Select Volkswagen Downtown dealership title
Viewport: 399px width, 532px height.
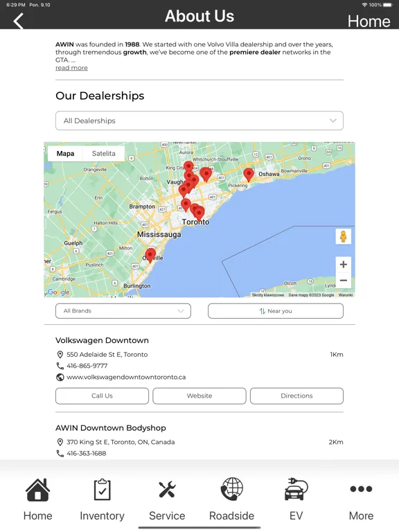[x=102, y=340]
